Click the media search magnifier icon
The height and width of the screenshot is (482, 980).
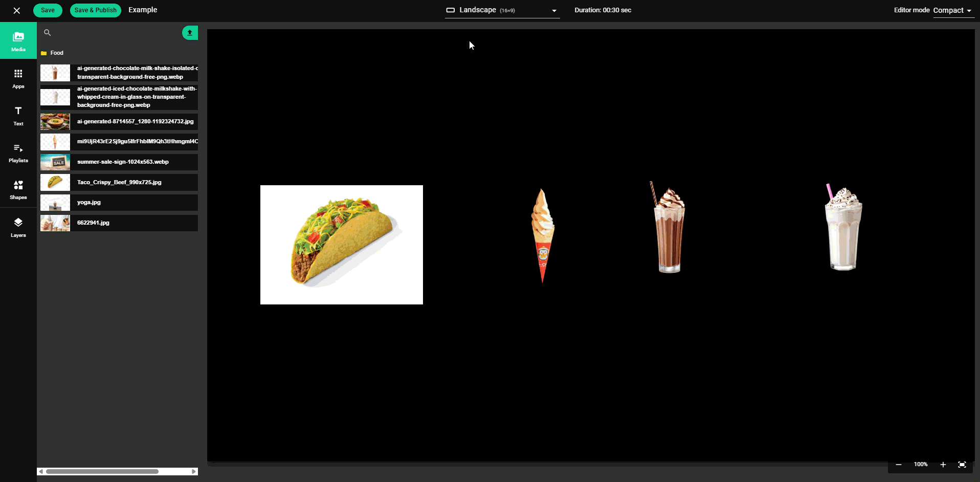pos(47,33)
